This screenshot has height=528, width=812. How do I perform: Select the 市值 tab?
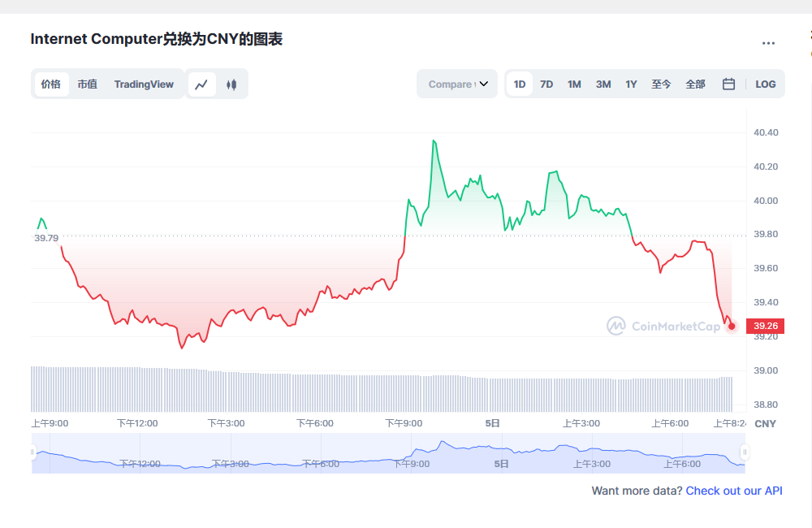(x=88, y=84)
